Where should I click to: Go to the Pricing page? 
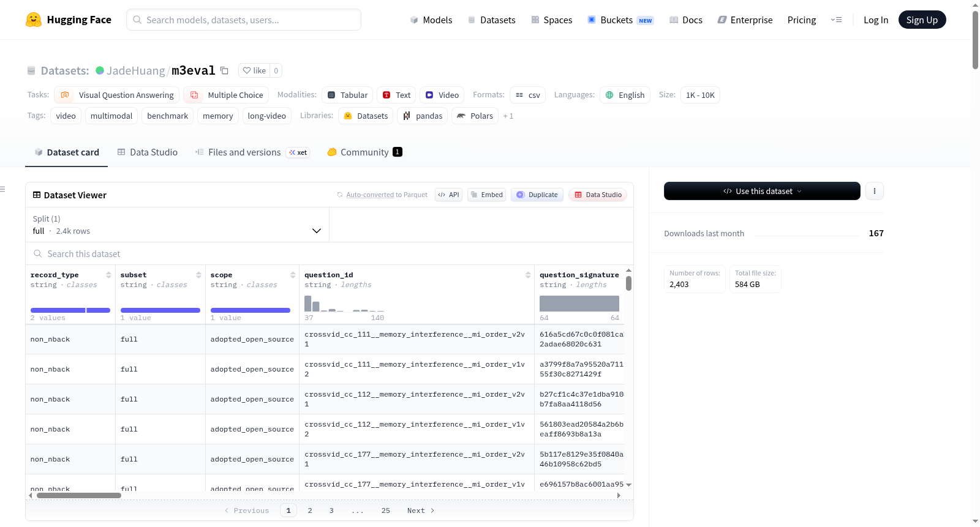[x=802, y=20]
